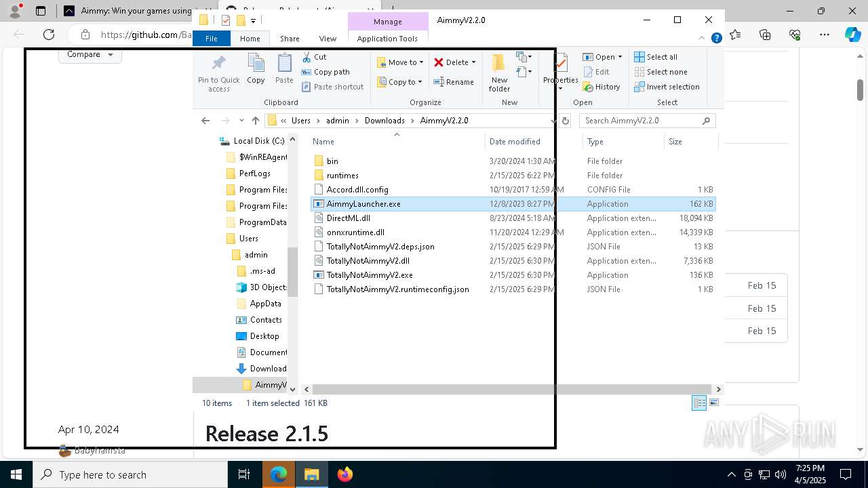Select Local Disk (C:) in tree
This screenshot has width=868, height=488.
click(252, 141)
